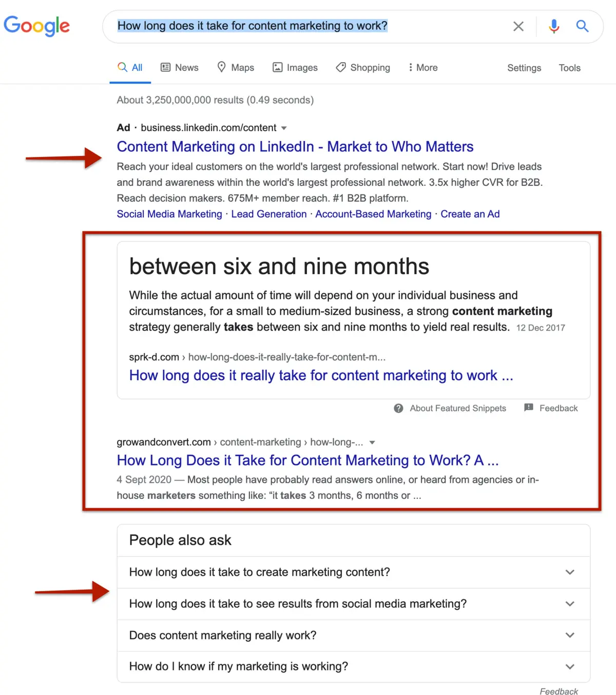Viewport: 616px width, 695px height.
Task: Follow the Account-Based Marketing sitelink
Action: [373, 214]
